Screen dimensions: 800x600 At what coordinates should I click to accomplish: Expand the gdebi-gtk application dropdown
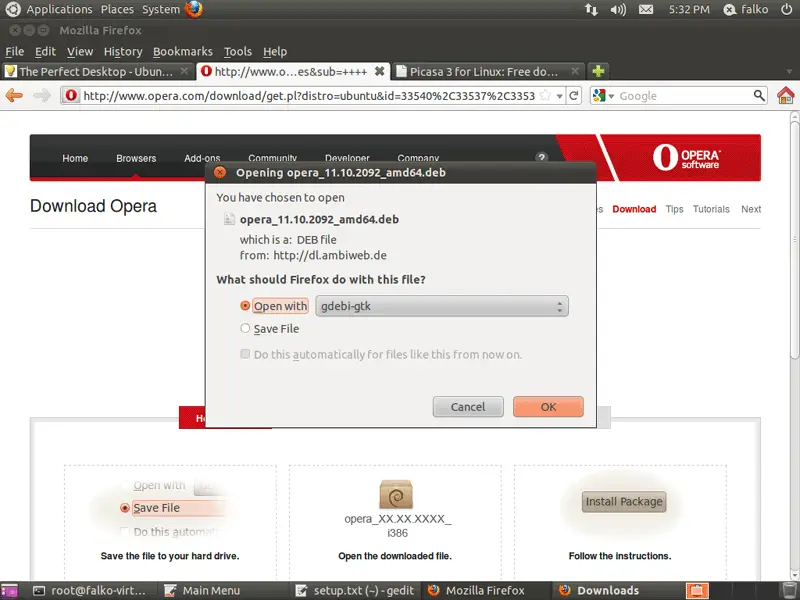click(441, 306)
